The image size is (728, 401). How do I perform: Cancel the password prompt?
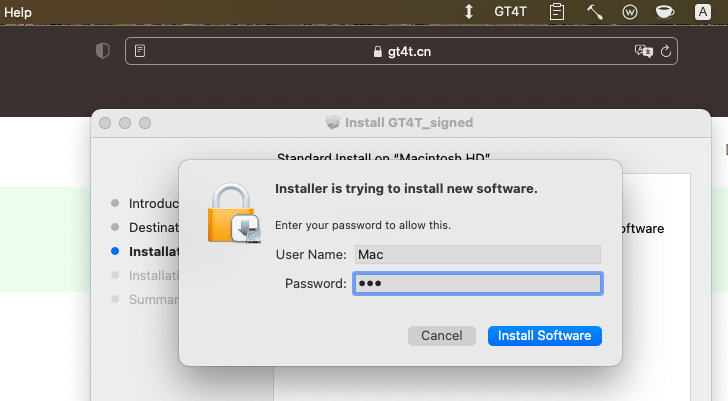coord(441,336)
